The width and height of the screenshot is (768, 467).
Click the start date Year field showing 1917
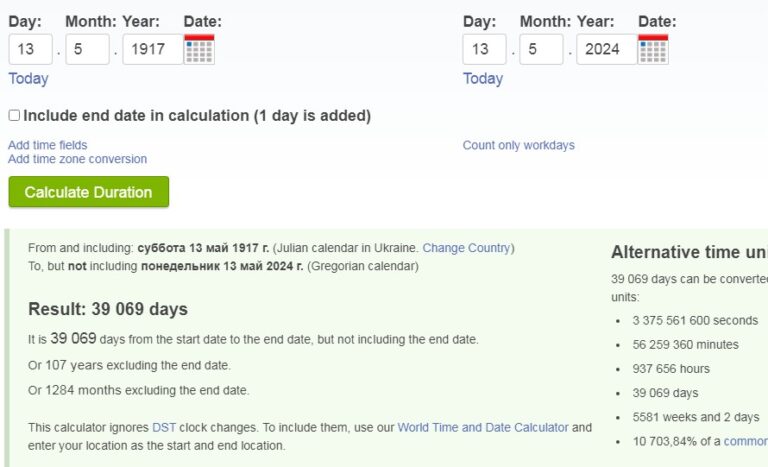tap(153, 49)
